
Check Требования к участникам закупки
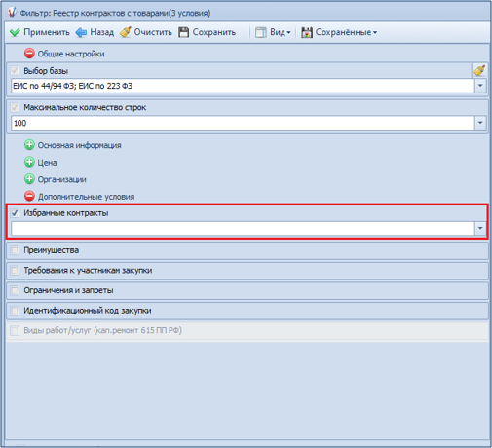(15, 271)
